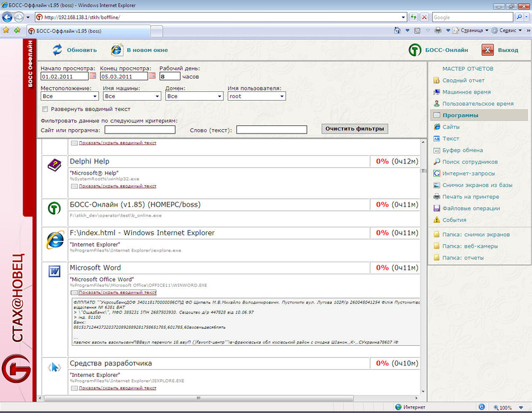Open В новом окне Internet Explorer icon
The width and height of the screenshot is (532, 413).
117,50
